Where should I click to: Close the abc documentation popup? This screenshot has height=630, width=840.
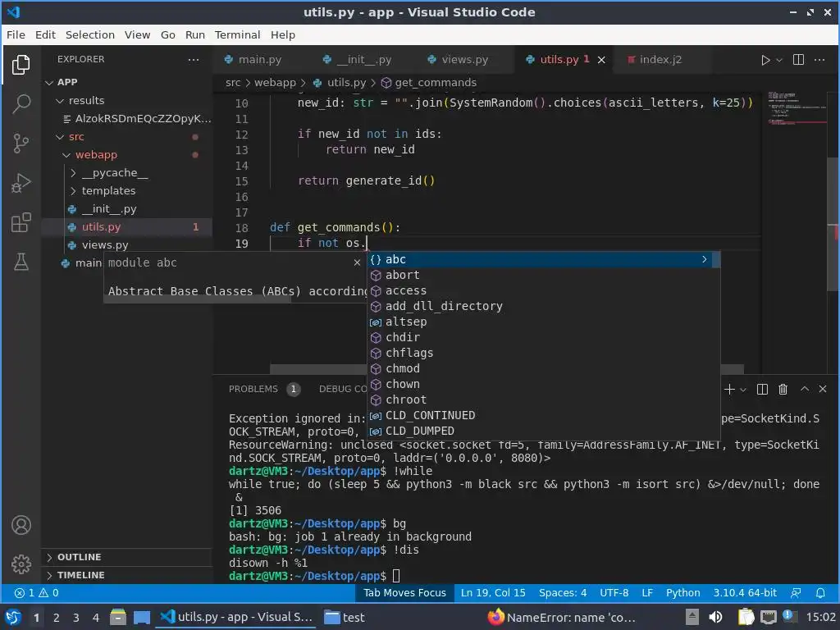[358, 262]
